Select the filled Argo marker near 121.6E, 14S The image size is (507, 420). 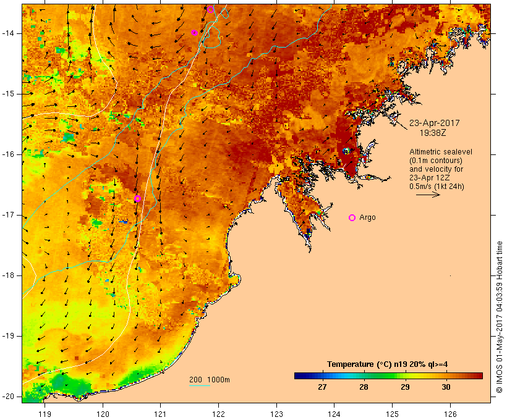click(194, 33)
